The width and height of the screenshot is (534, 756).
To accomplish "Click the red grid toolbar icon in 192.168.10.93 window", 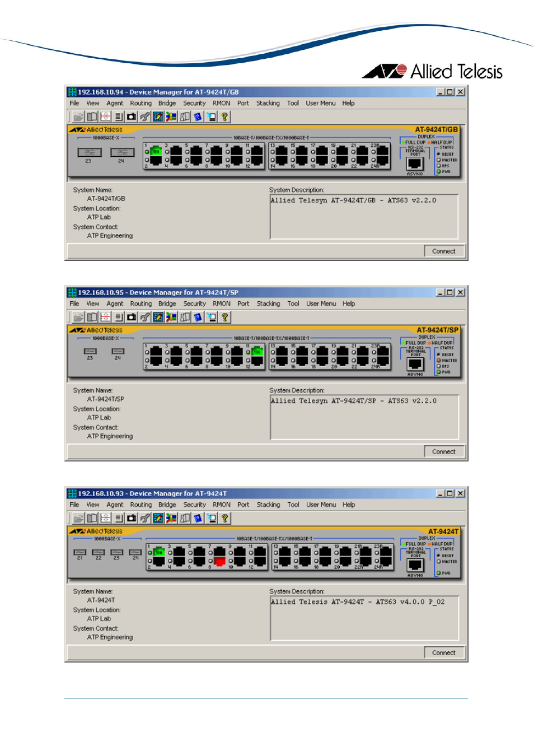I will click(x=105, y=519).
